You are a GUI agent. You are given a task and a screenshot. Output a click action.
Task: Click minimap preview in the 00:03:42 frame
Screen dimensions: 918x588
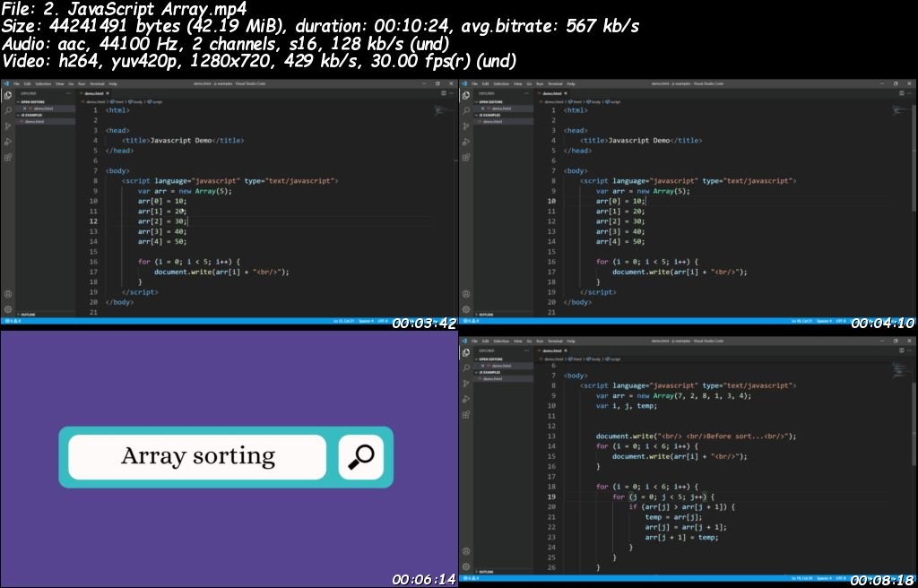pyautogui.click(x=444, y=110)
